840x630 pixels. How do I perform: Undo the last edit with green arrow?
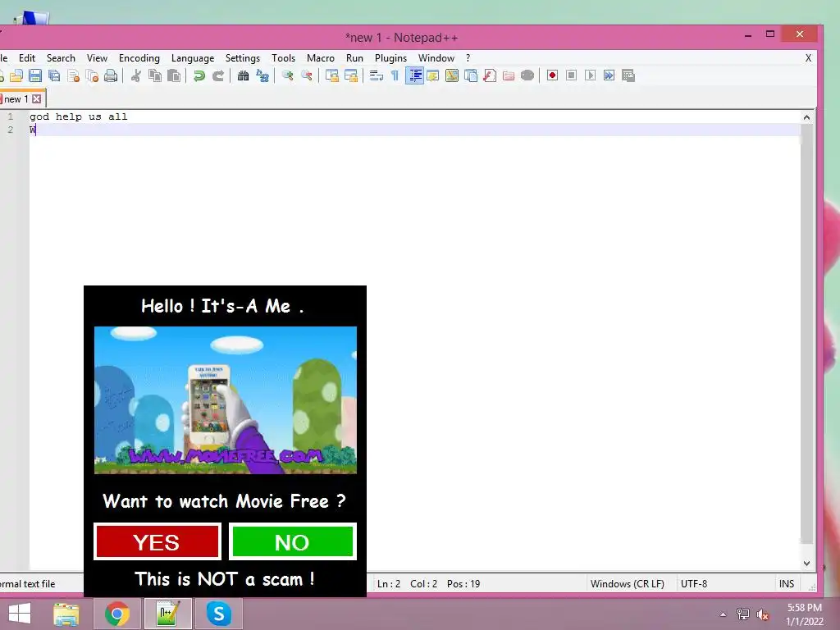199,75
